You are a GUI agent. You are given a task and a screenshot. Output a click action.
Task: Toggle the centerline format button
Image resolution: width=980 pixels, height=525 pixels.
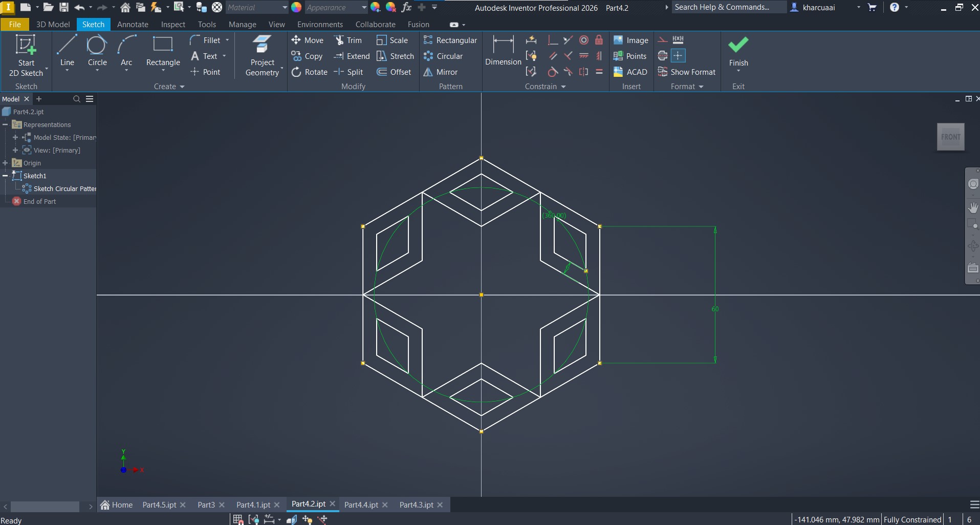pyautogui.click(x=663, y=56)
